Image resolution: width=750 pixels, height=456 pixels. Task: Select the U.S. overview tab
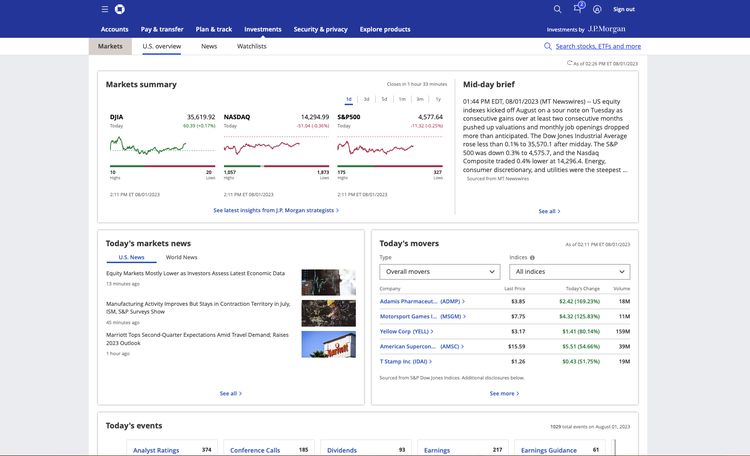[x=162, y=46]
